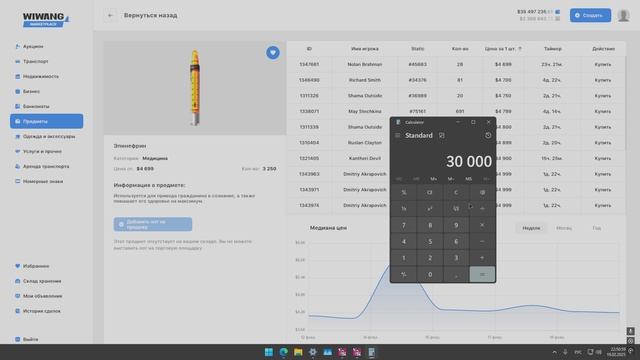Click the Банкоматы sidebar item
Image resolution: width=640 pixels, height=360 pixels.
point(32,107)
